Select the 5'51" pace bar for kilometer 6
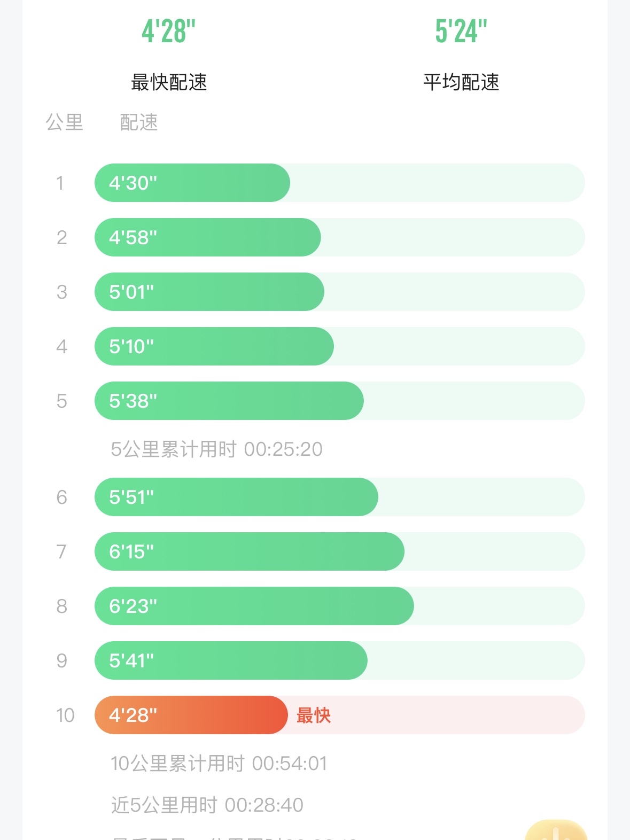630x840 pixels. tap(236, 497)
